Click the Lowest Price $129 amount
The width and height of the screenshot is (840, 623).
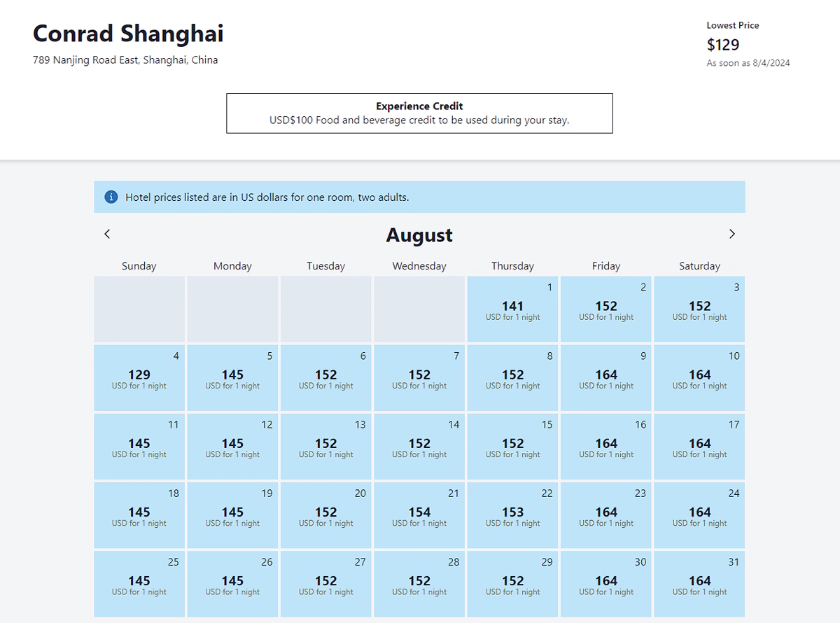(x=723, y=45)
